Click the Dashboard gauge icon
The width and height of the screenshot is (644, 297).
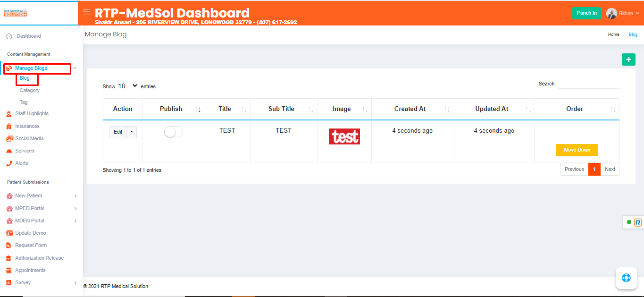(x=9, y=36)
